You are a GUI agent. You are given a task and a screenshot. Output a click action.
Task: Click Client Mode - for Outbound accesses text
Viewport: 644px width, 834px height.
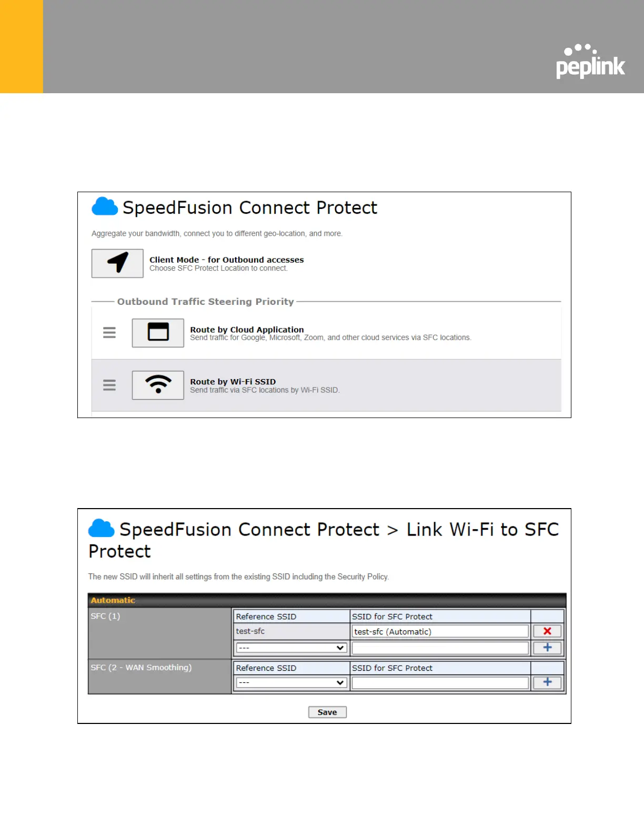tap(226, 260)
